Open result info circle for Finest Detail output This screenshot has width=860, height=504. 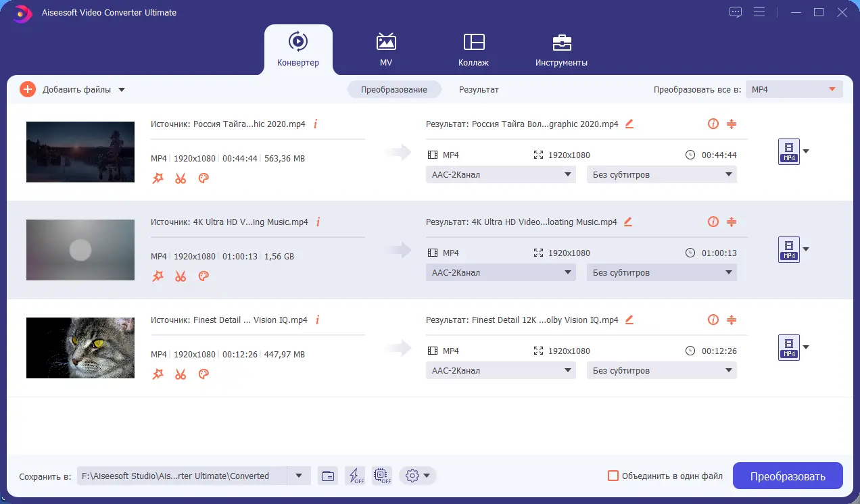(x=713, y=320)
